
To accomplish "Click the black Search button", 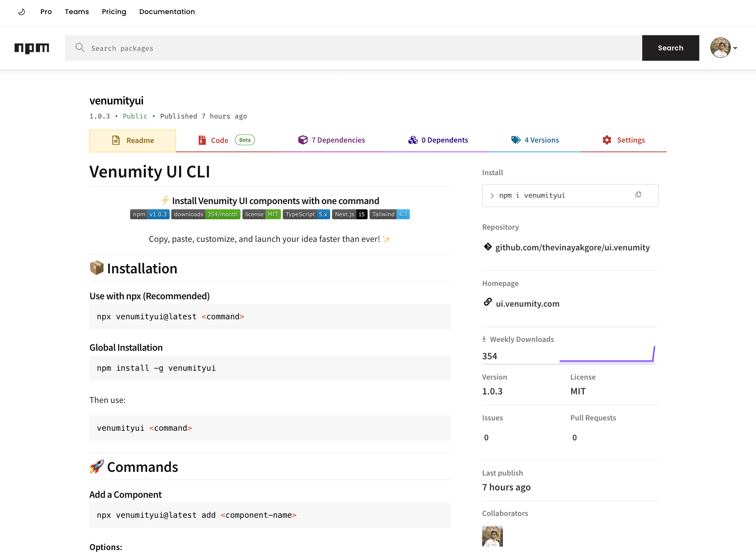I will (x=670, y=48).
